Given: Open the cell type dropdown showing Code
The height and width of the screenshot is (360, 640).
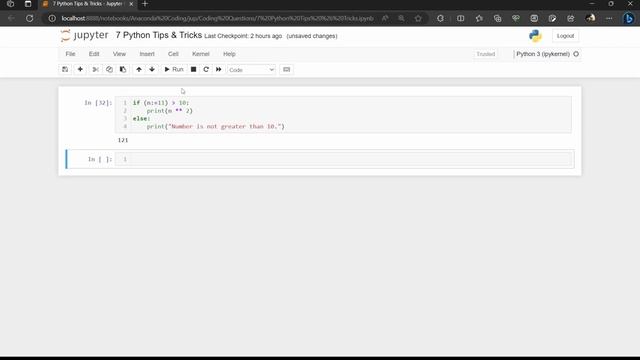Looking at the screenshot, I should [x=251, y=70].
